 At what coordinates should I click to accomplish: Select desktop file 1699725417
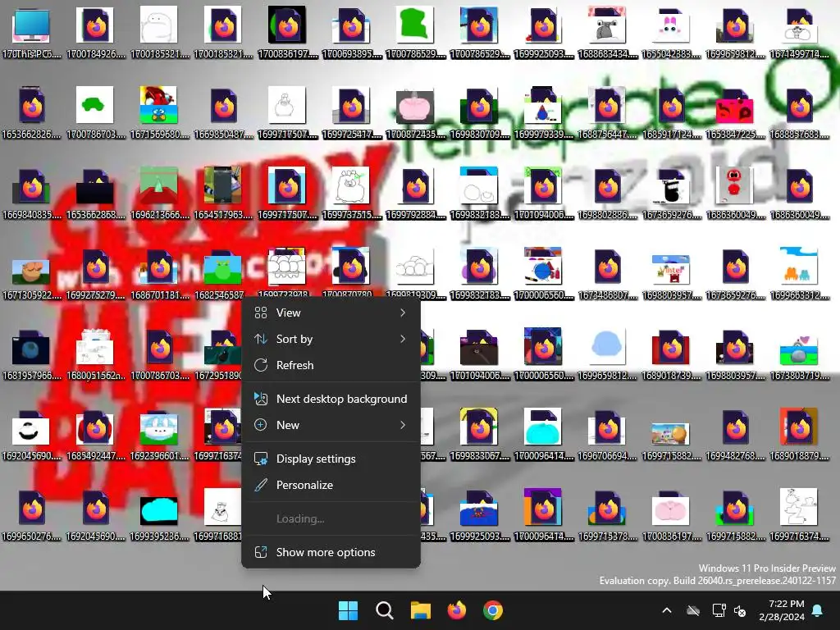click(x=352, y=113)
